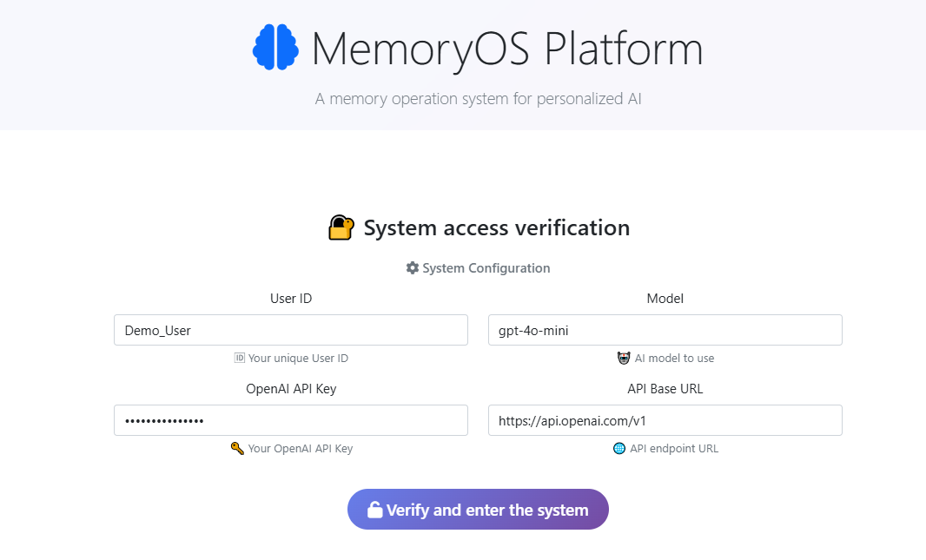
Task: Focus the User ID field containing Demo_User
Action: [290, 330]
